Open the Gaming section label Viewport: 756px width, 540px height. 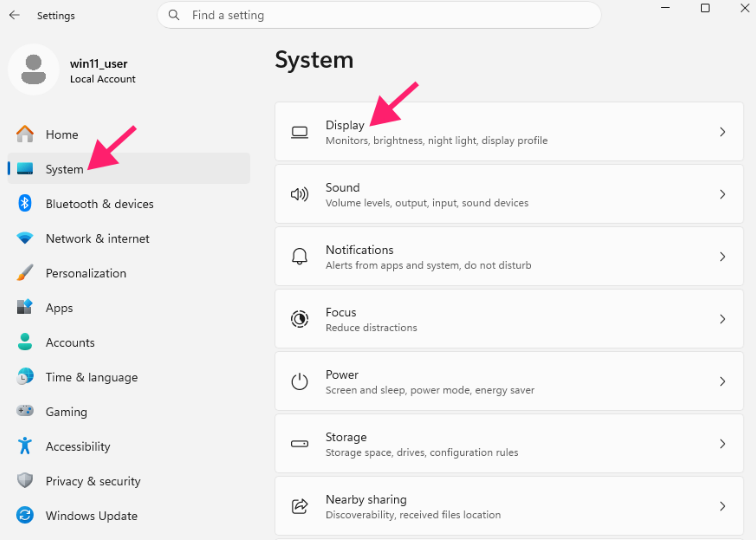click(x=67, y=412)
